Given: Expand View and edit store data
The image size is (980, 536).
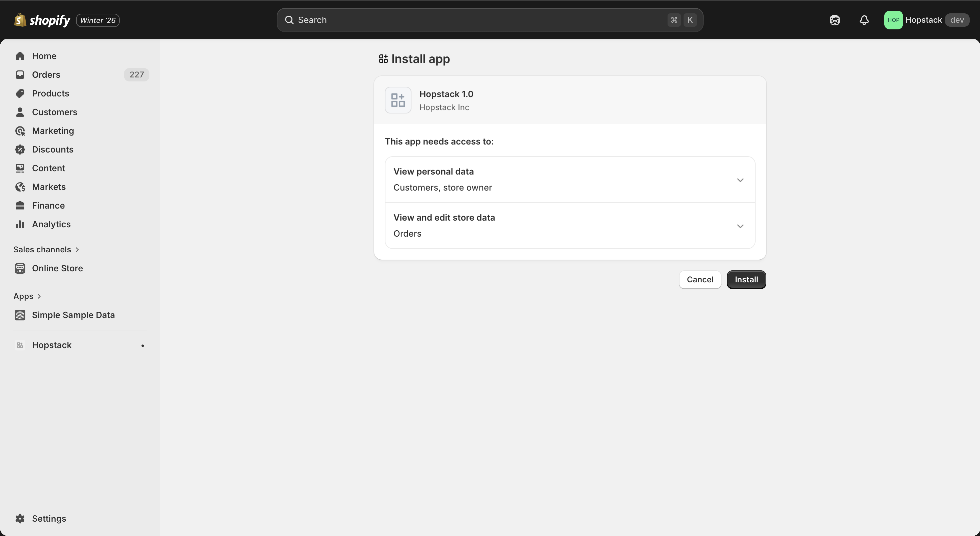Looking at the screenshot, I should (740, 226).
